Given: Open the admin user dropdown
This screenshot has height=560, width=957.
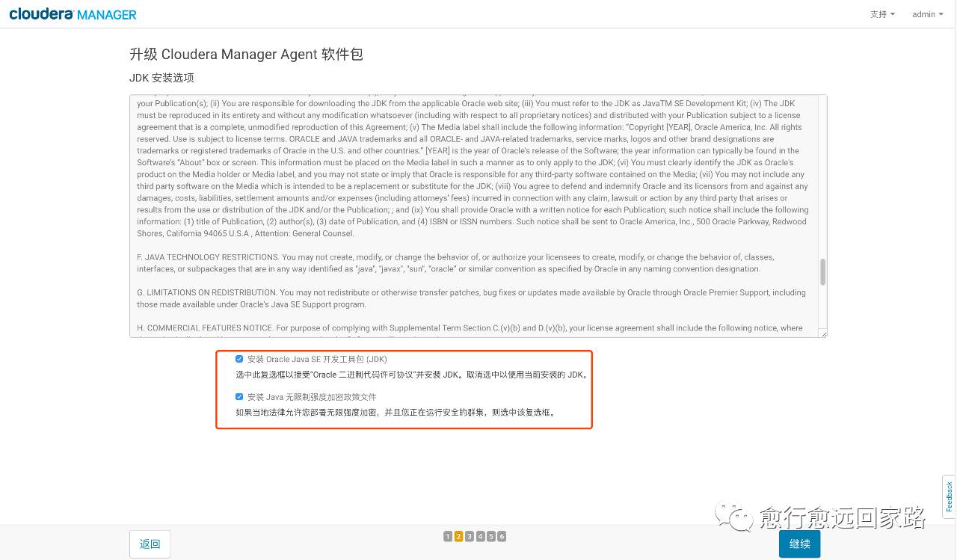Looking at the screenshot, I should click(x=927, y=14).
